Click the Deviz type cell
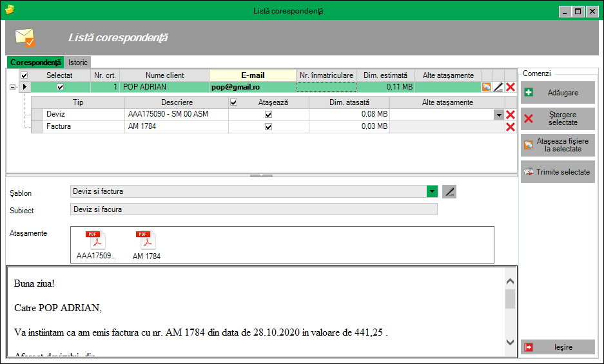Viewport: 604px width, 364px height. pyautogui.click(x=84, y=115)
